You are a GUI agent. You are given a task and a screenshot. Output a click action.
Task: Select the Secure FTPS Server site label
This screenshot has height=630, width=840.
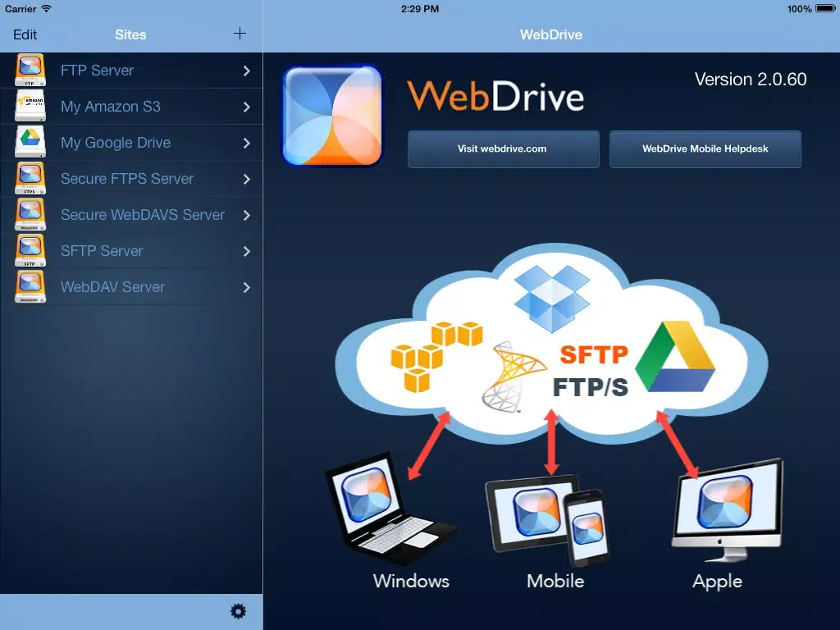coord(127,178)
